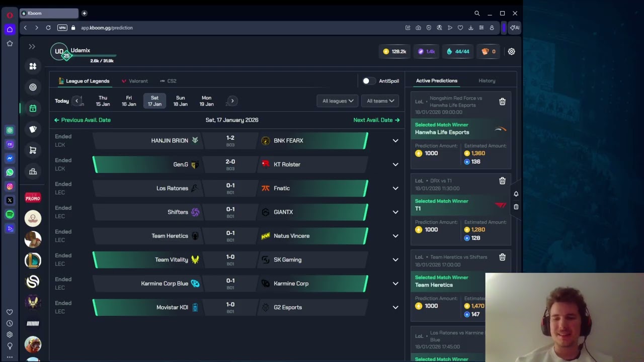
Task: Open browser downloads icon
Action: [470, 28]
